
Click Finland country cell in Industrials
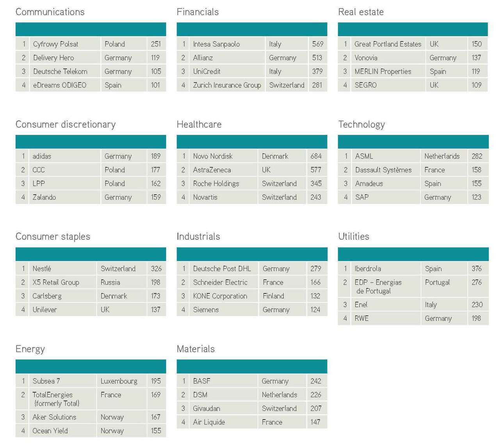[273, 296]
